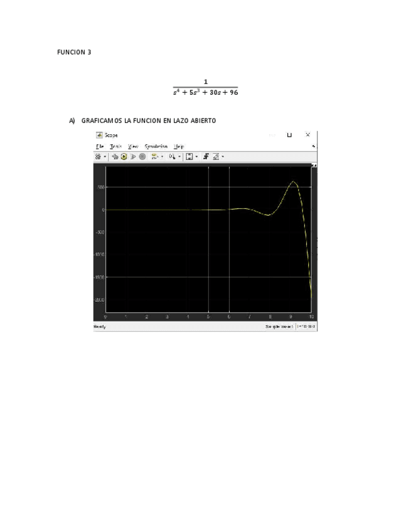Select the zoom tool icon

tap(173, 157)
